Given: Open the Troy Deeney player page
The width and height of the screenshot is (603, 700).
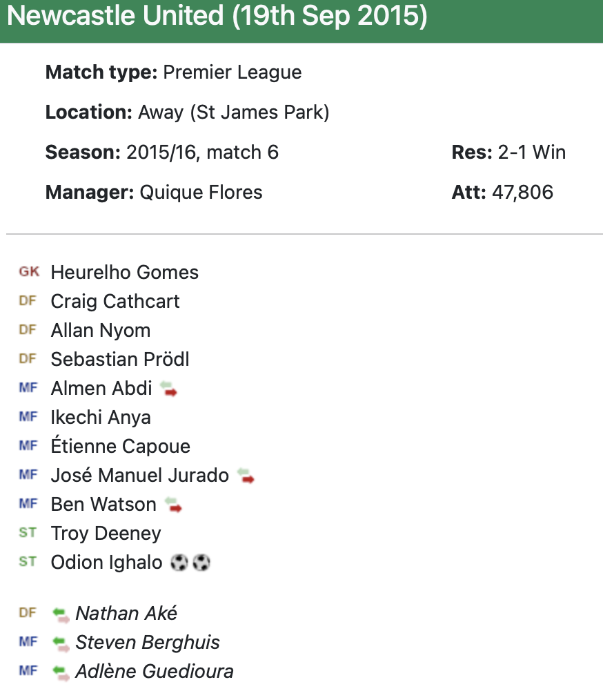Looking at the screenshot, I should coord(106,534).
